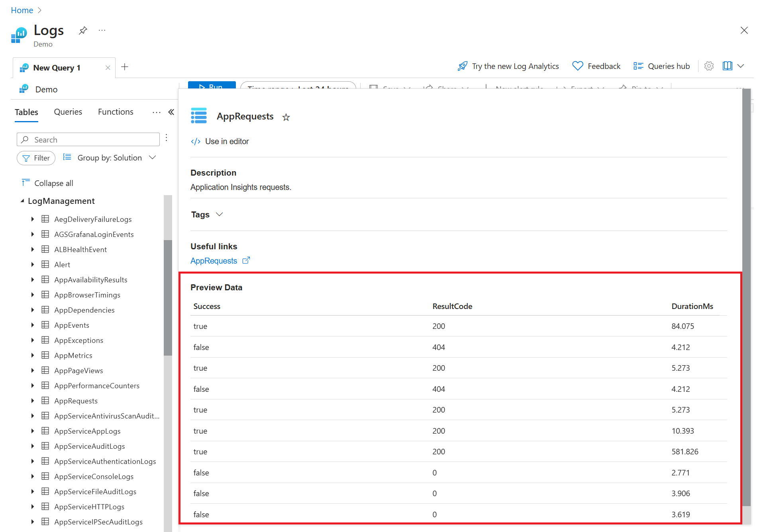Click the Queries hub icon

pos(638,66)
